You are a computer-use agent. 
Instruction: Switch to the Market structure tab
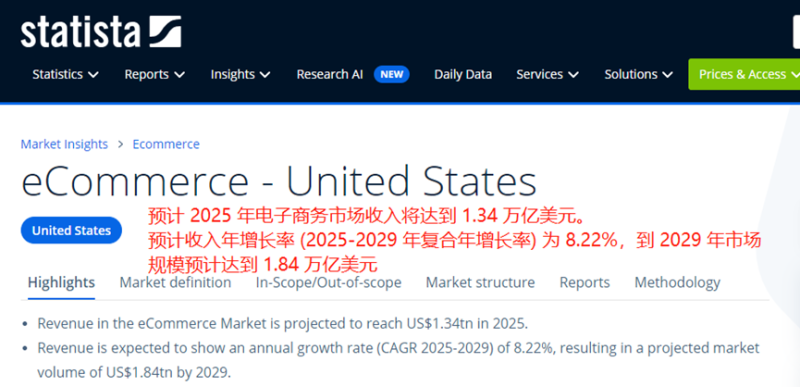coord(480,282)
